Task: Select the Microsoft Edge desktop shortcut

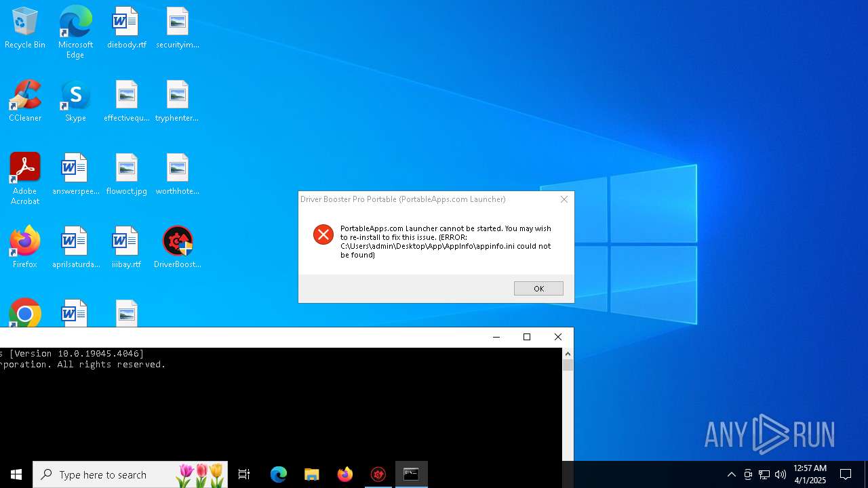Action: (75, 33)
